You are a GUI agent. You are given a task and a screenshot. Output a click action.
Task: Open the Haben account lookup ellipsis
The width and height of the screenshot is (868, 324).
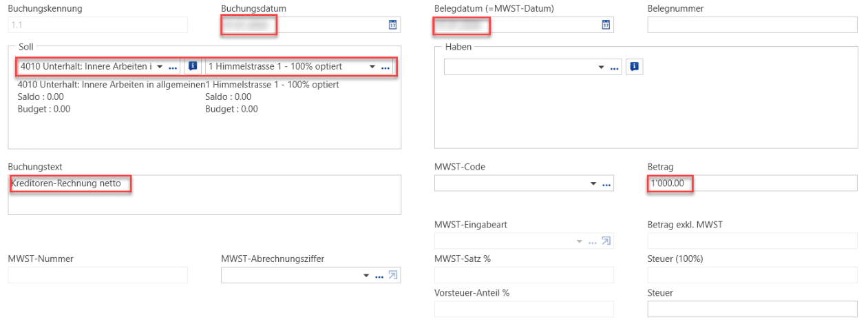(614, 68)
